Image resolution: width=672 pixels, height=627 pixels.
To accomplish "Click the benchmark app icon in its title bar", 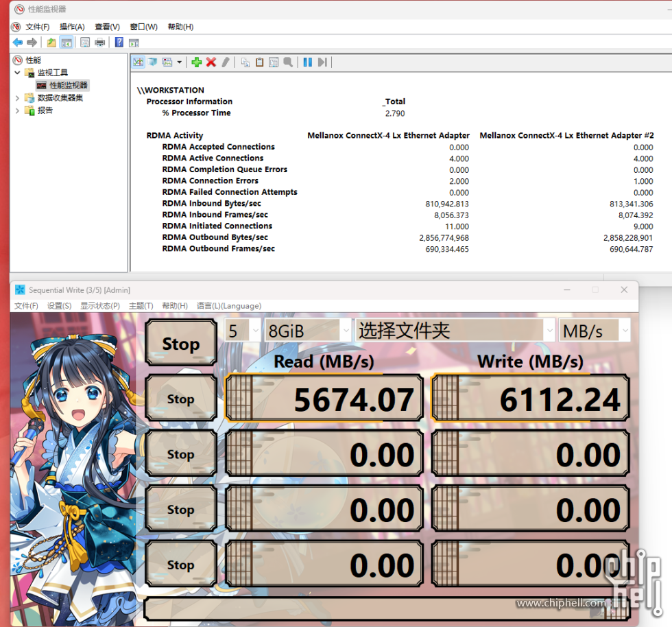I will [20, 290].
